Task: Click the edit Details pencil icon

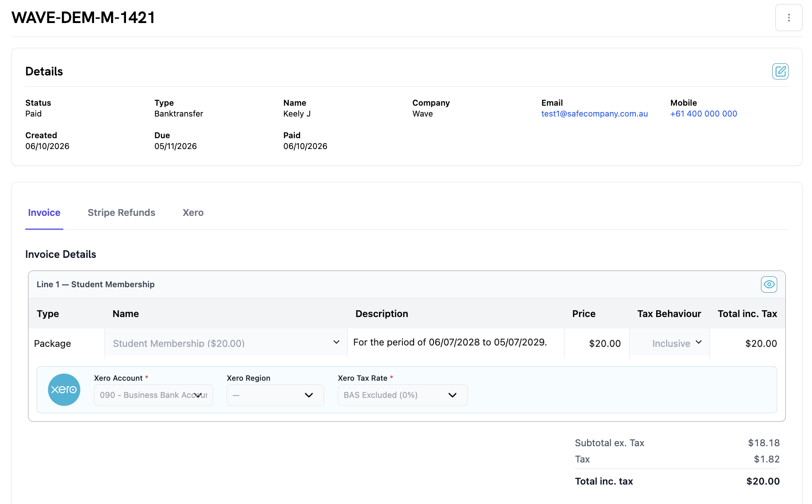Action: (780, 71)
